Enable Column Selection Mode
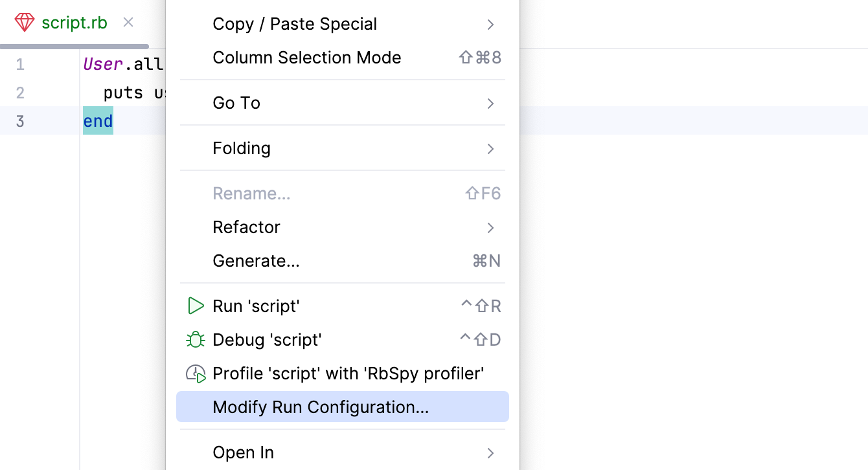Screen dimensions: 868x470 pyautogui.click(x=306, y=58)
